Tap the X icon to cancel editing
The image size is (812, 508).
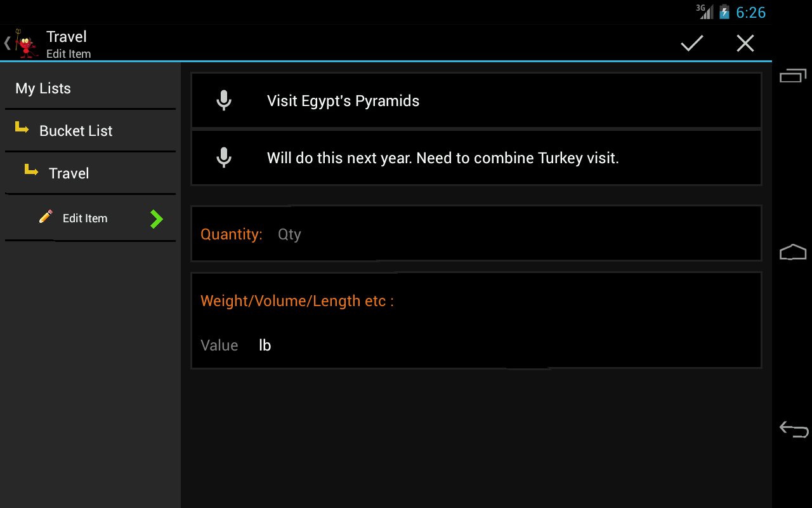[745, 43]
